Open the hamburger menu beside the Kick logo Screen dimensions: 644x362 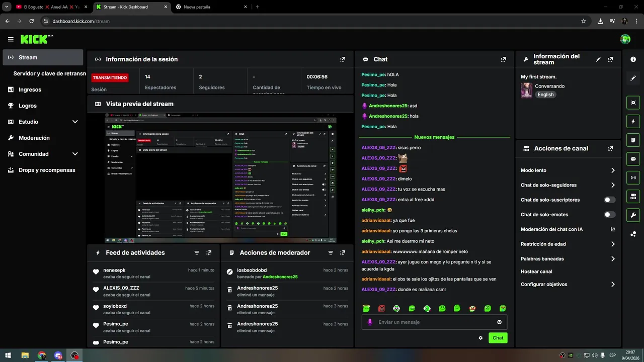tap(11, 39)
